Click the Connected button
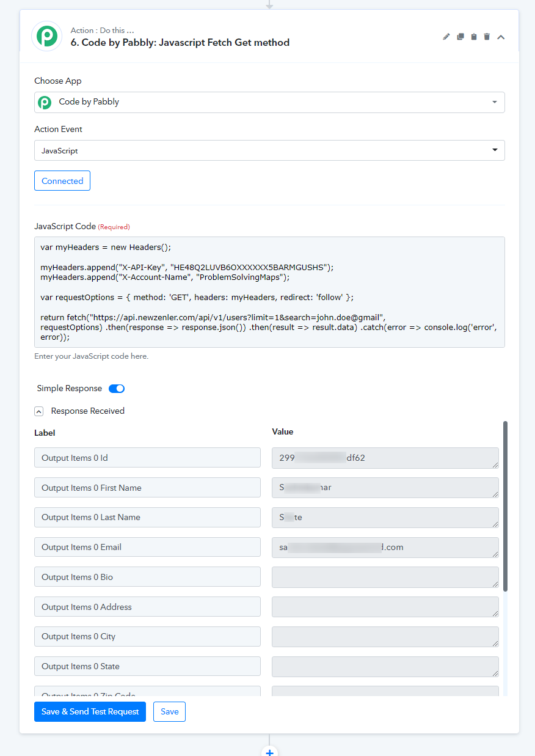The image size is (535, 756). click(62, 181)
